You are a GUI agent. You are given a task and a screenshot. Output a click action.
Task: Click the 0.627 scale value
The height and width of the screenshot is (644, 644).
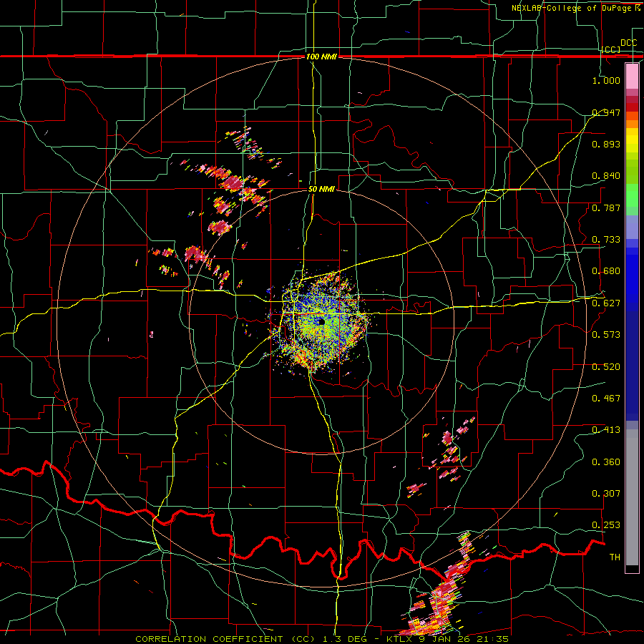coord(606,303)
